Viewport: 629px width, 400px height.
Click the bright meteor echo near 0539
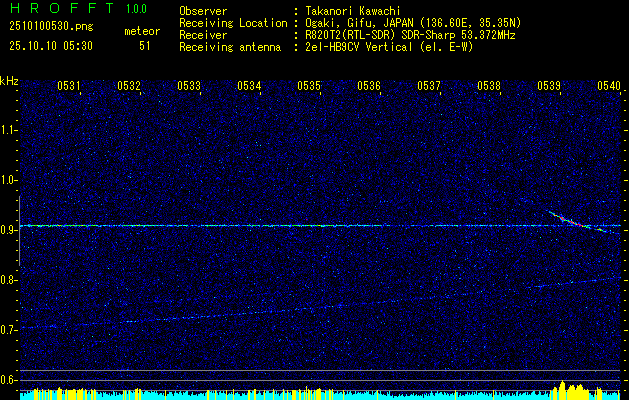click(x=570, y=220)
